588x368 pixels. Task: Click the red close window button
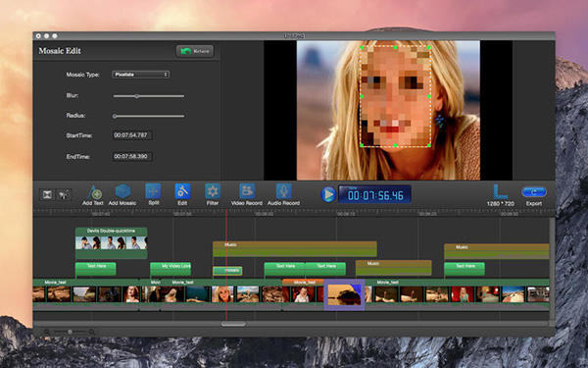[38, 36]
